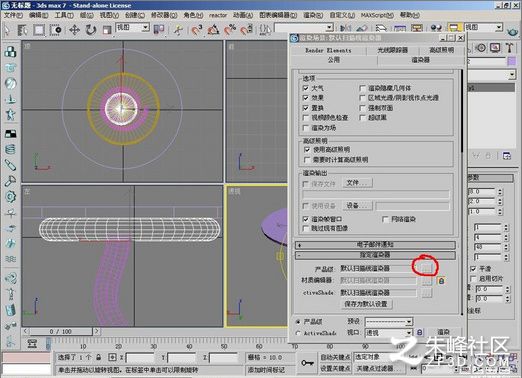This screenshot has width=522, height=378.
Task: Open the render type dropdown near teapot
Action: [x=484, y=27]
